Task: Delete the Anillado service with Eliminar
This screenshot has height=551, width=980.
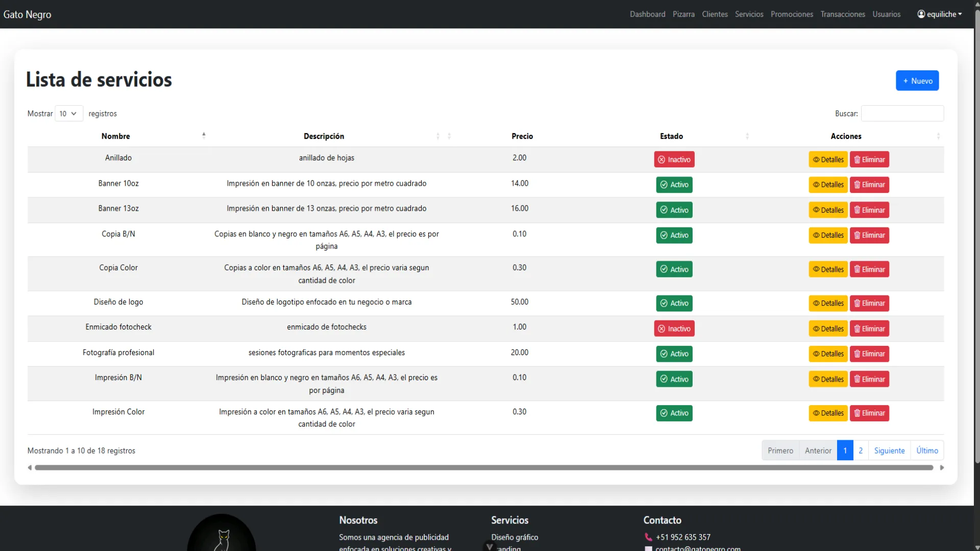Action: tap(869, 159)
